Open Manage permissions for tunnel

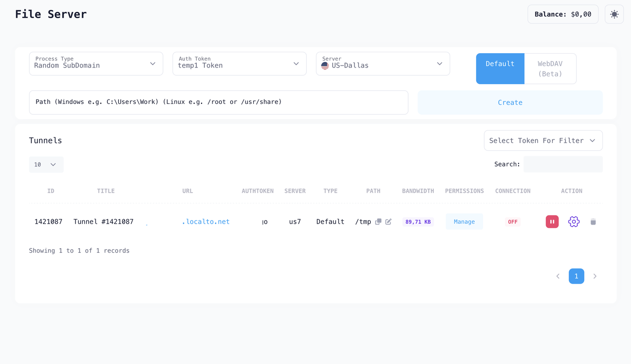464,222
